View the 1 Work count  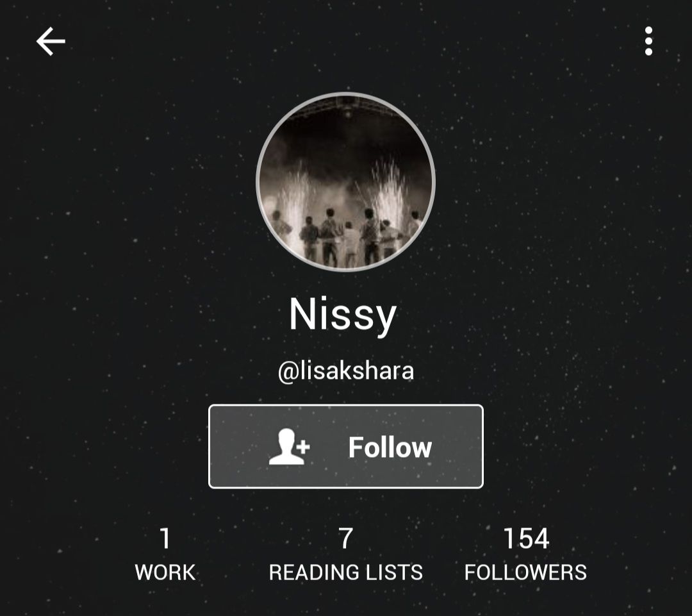pos(165,538)
